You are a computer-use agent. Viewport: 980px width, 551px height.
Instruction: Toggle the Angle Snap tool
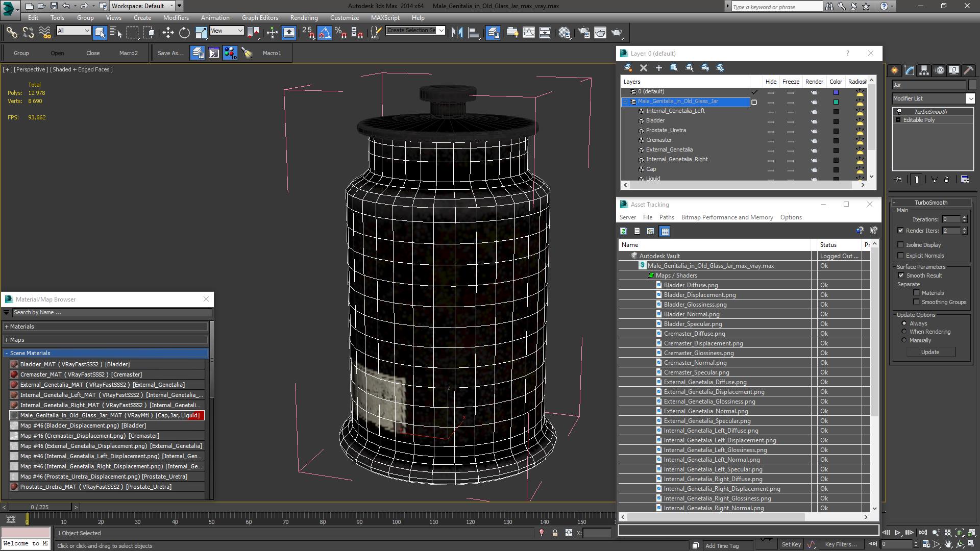coord(325,33)
